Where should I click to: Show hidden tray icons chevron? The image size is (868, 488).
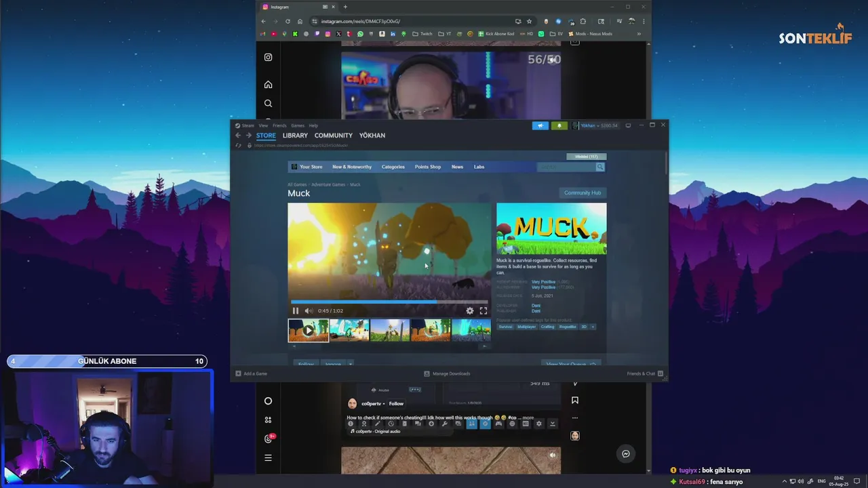785,481
